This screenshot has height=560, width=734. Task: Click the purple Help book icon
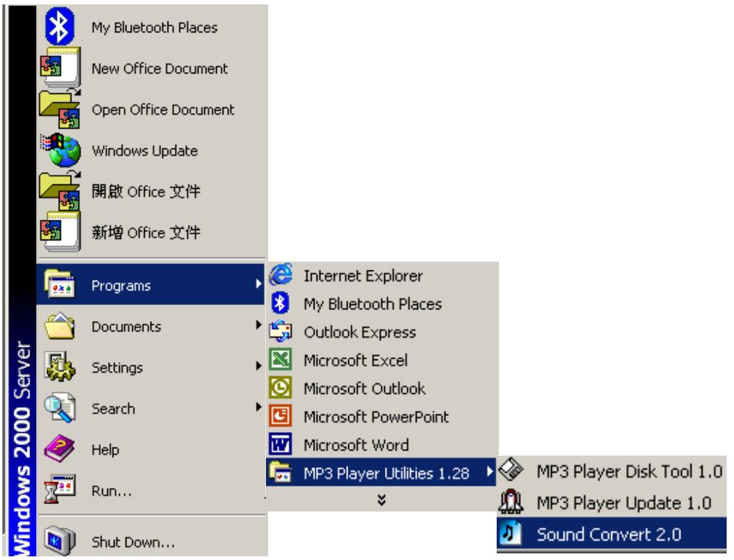pos(60,448)
